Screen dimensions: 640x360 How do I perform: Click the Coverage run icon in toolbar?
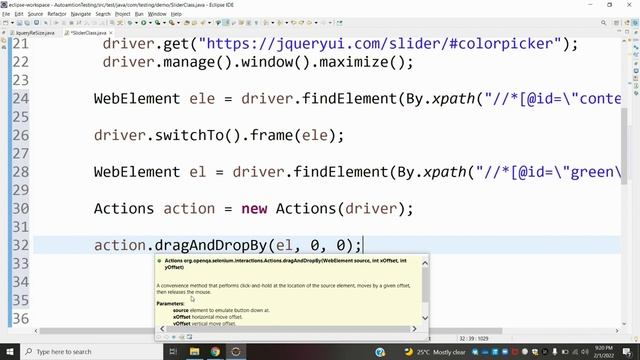[x=157, y=23]
